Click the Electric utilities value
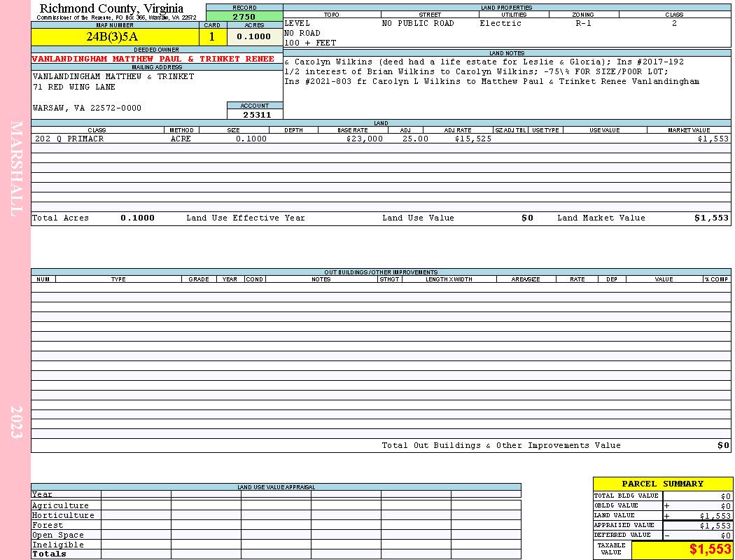The image size is (735, 560). tap(500, 23)
